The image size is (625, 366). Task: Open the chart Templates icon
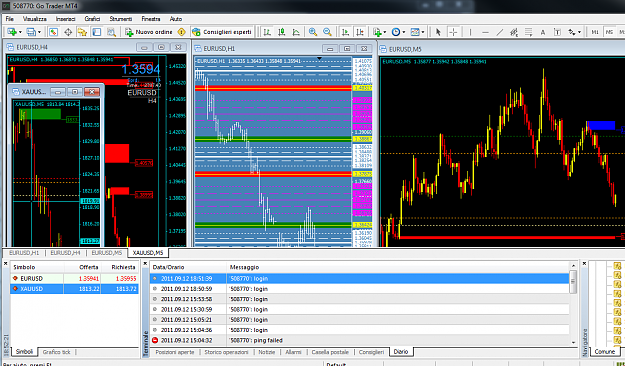pos(415,32)
